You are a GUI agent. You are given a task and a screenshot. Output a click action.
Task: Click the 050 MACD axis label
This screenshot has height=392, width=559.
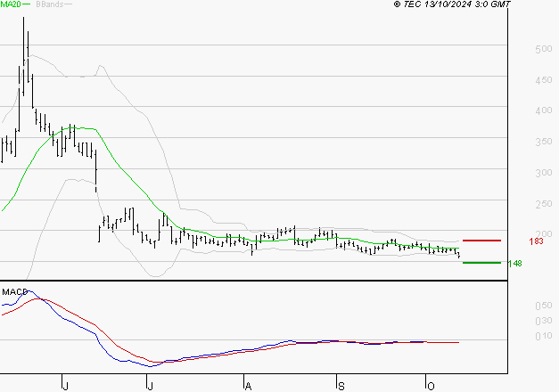pos(544,306)
